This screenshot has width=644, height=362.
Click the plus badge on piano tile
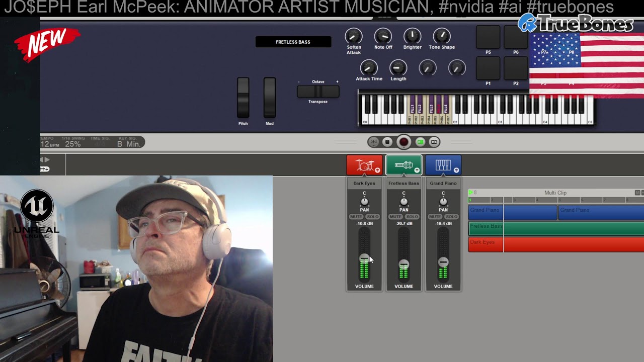pos(456,170)
